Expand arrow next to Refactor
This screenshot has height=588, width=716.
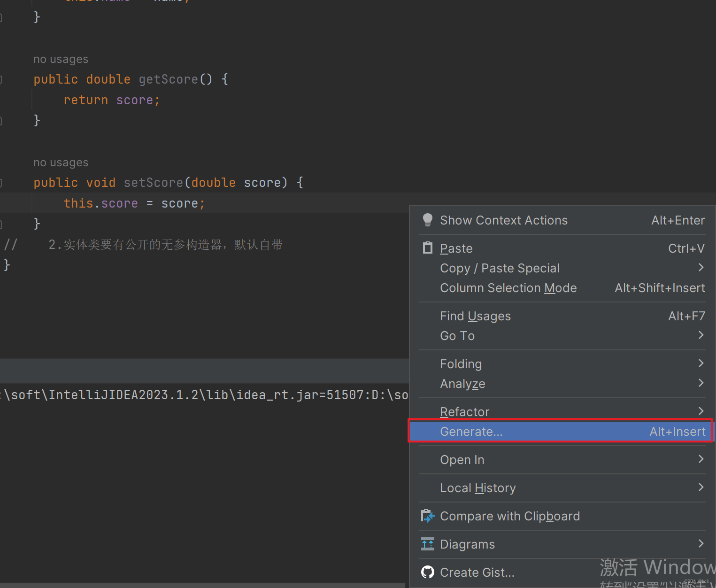point(701,411)
